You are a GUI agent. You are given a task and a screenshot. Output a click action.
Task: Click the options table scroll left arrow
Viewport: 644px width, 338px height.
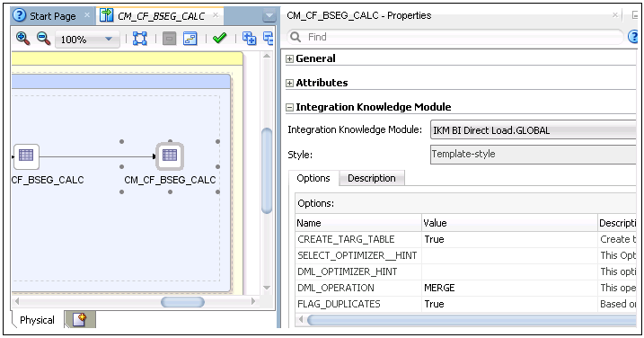click(x=301, y=319)
